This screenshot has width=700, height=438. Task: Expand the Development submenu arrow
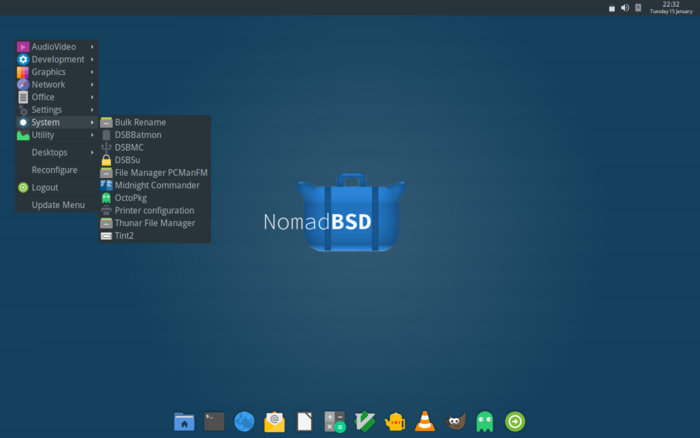pos(92,59)
